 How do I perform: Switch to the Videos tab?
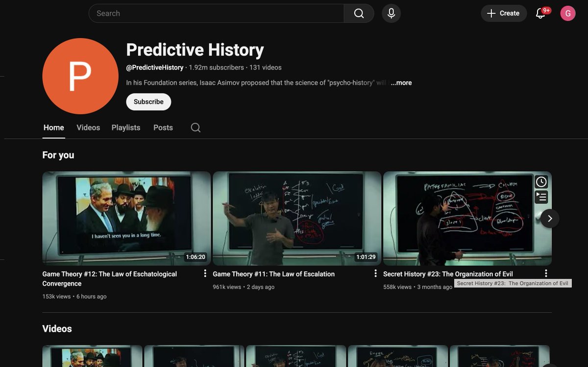[88, 127]
